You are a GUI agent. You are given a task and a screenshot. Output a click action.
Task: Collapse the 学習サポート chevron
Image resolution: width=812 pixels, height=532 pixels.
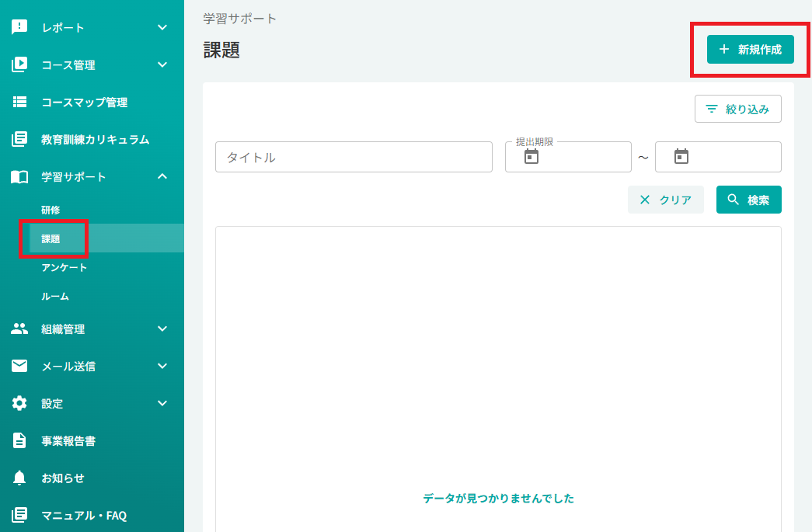coord(162,176)
